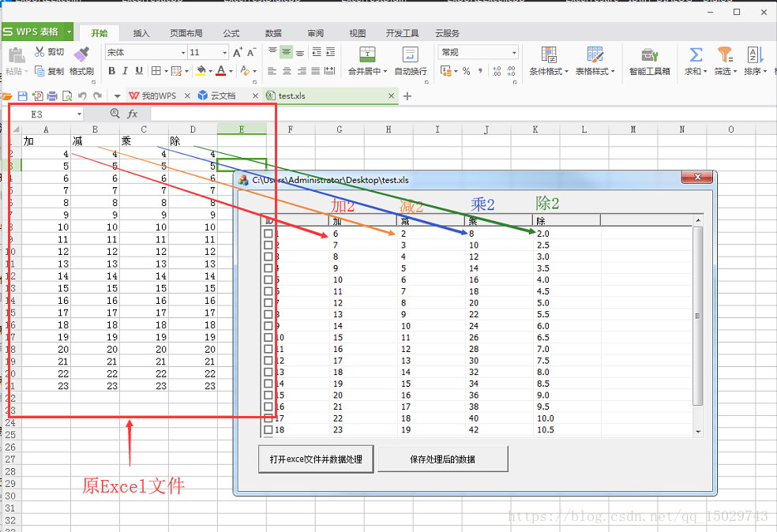Check the checkbox in row with 加 value 15

(x=268, y=337)
